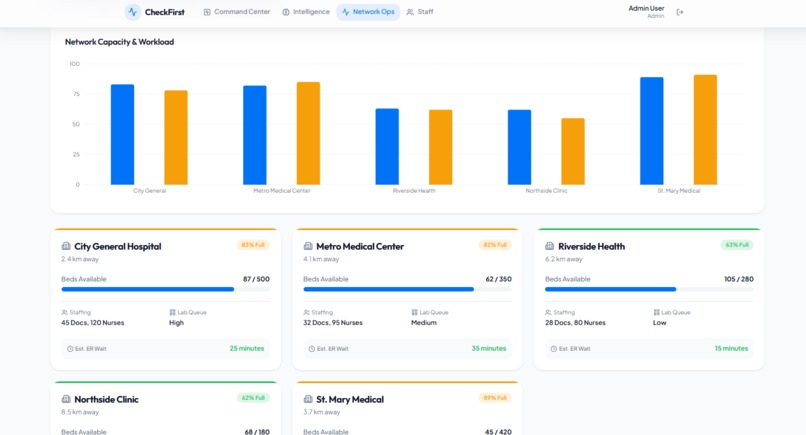Click the 2.4 km away distance text
The height and width of the screenshot is (435, 806).
(x=80, y=259)
